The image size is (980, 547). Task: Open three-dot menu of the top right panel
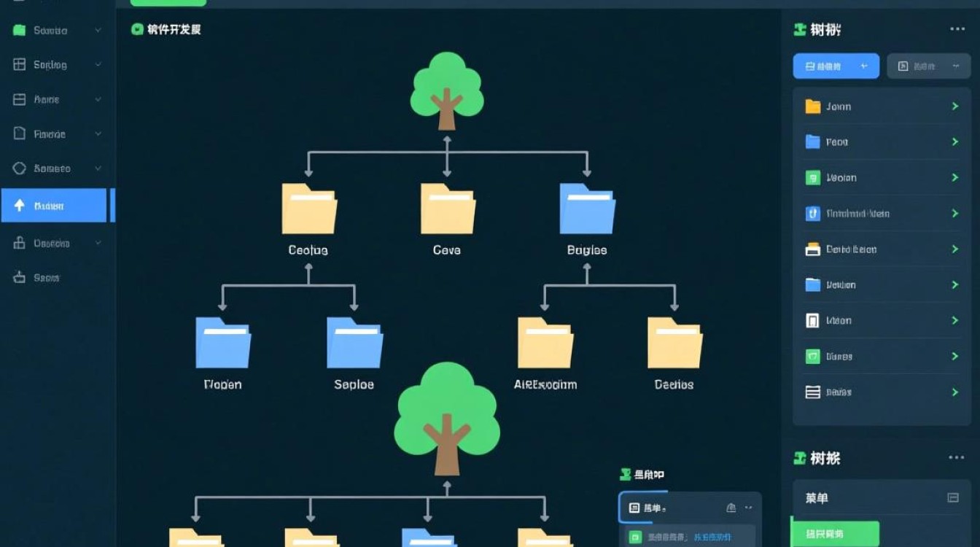point(957,29)
